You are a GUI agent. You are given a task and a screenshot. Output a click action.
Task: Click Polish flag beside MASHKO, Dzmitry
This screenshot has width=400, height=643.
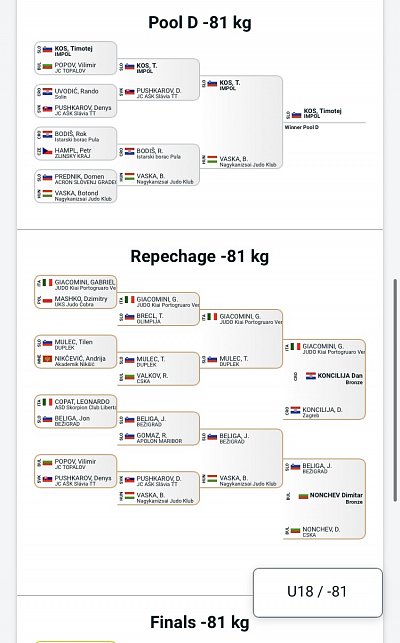pyautogui.click(x=48, y=300)
